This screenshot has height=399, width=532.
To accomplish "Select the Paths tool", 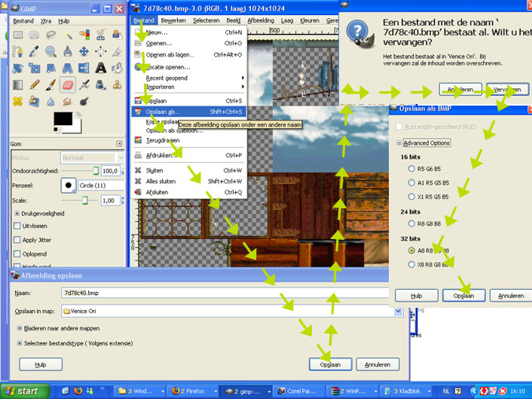I will click(x=17, y=51).
